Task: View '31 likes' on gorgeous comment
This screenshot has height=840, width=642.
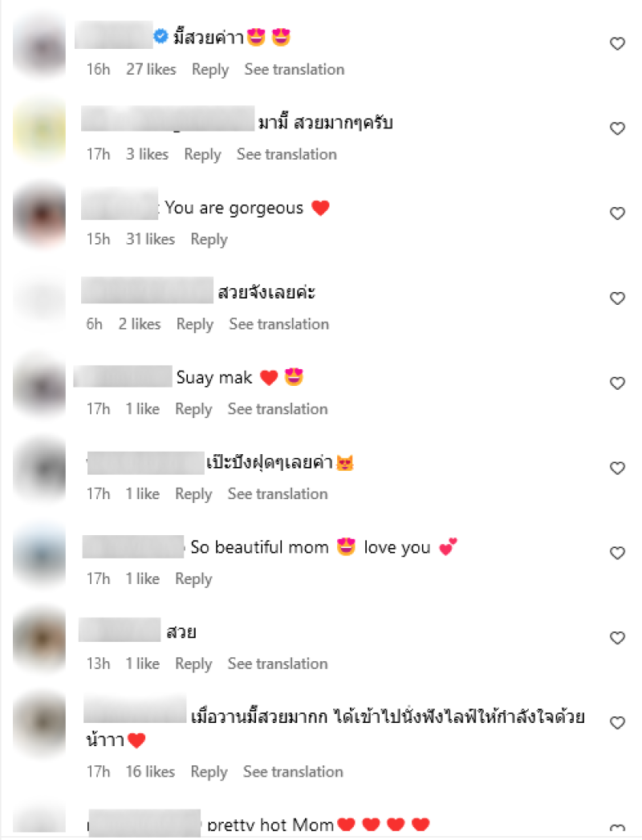Action: click(151, 239)
